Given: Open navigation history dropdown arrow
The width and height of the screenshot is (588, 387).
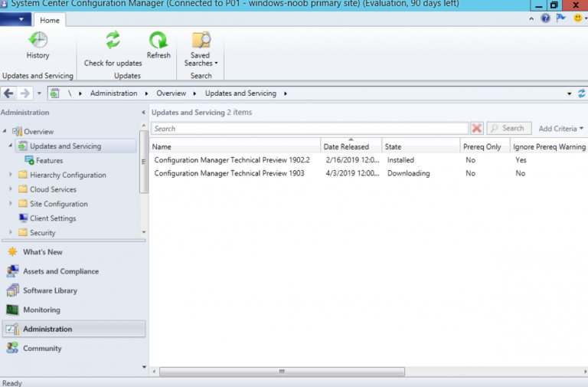Looking at the screenshot, I should pyautogui.click(x=39, y=93).
